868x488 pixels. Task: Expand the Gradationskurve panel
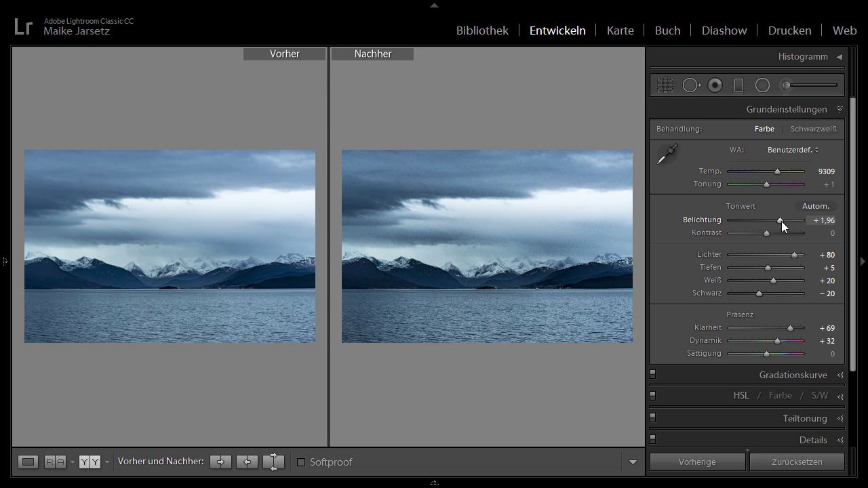[x=840, y=375]
